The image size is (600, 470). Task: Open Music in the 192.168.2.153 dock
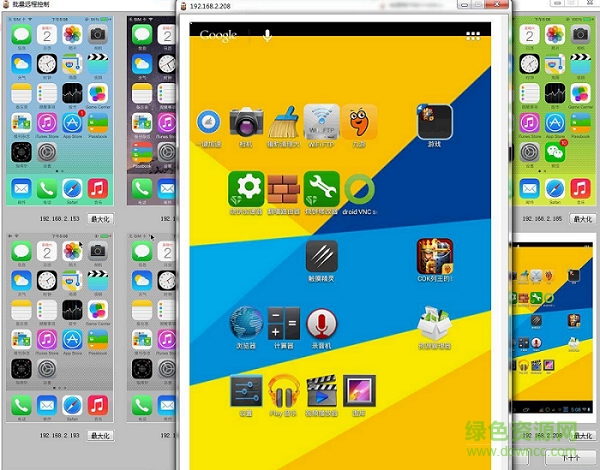pyautogui.click(x=98, y=188)
